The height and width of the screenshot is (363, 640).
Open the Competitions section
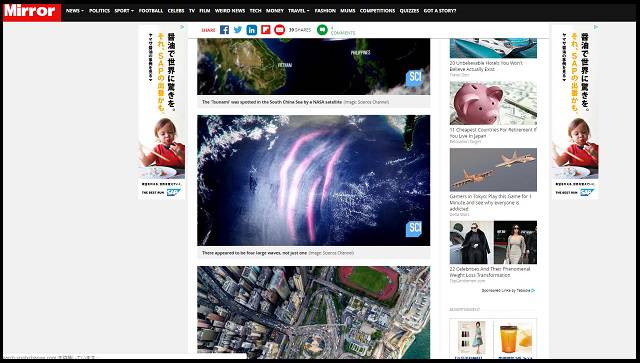(x=377, y=11)
